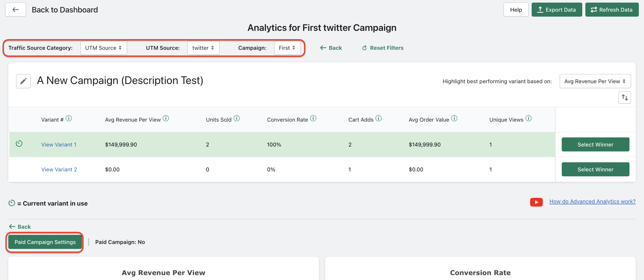Expand Avg Revenue Per View highlight dropdown
Image resolution: width=644 pixels, height=280 pixels.
[595, 81]
